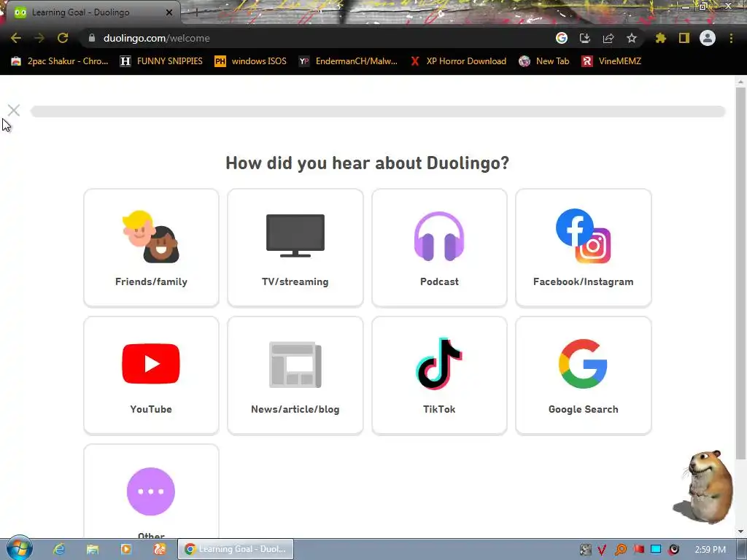
Task: Open the 2pac Shakur bookmark
Action: [60, 61]
